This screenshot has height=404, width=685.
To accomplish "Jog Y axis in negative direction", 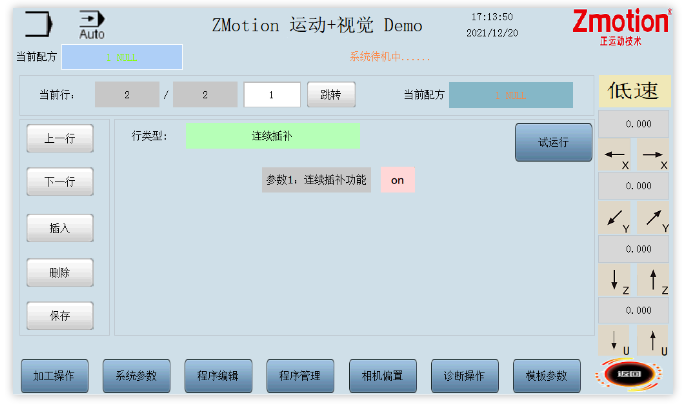I will [615, 218].
